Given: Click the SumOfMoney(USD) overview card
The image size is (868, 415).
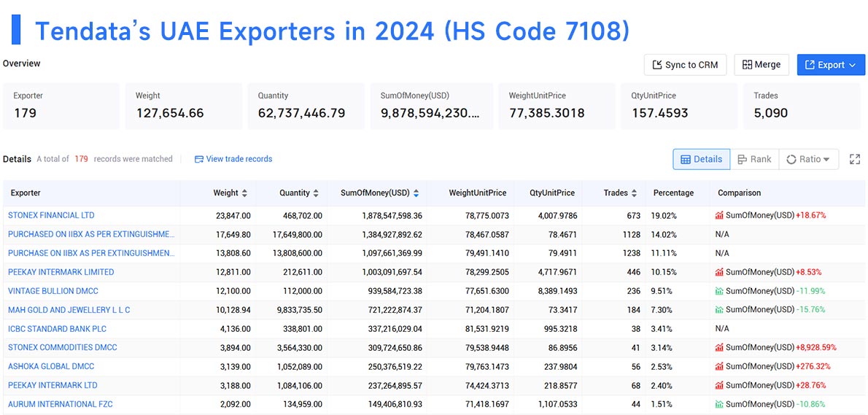Looking at the screenshot, I should [x=432, y=106].
